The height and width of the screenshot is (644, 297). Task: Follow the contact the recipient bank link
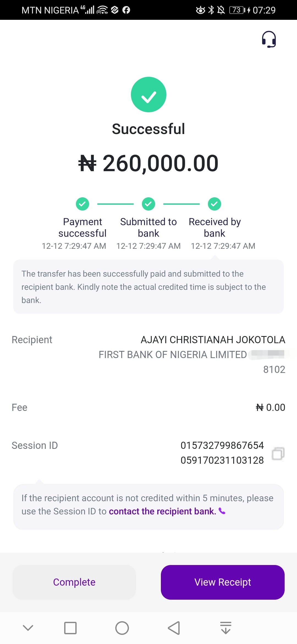point(162,511)
